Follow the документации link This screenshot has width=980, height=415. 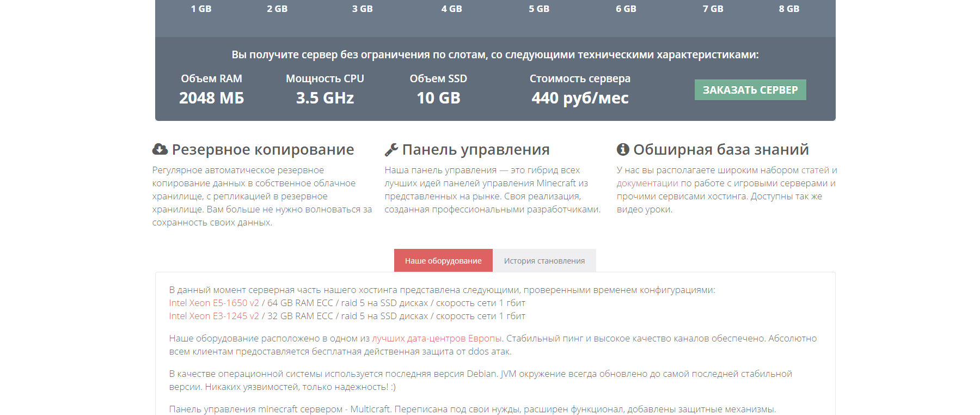(x=647, y=183)
